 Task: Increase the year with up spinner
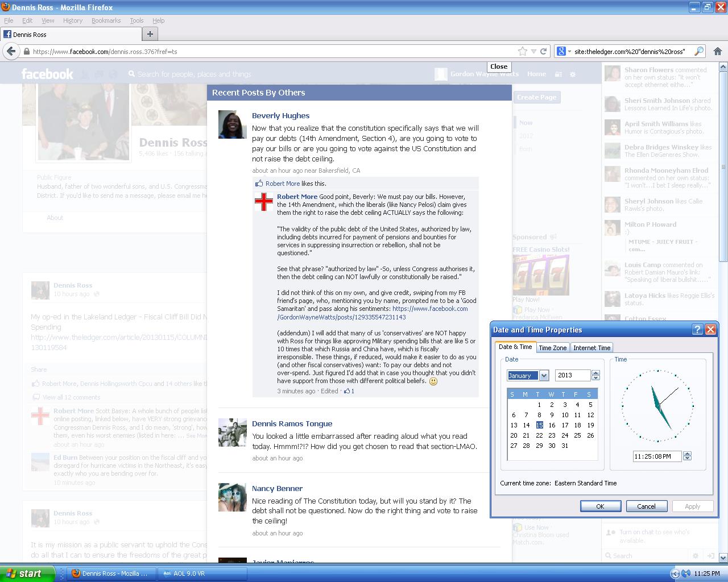595,373
